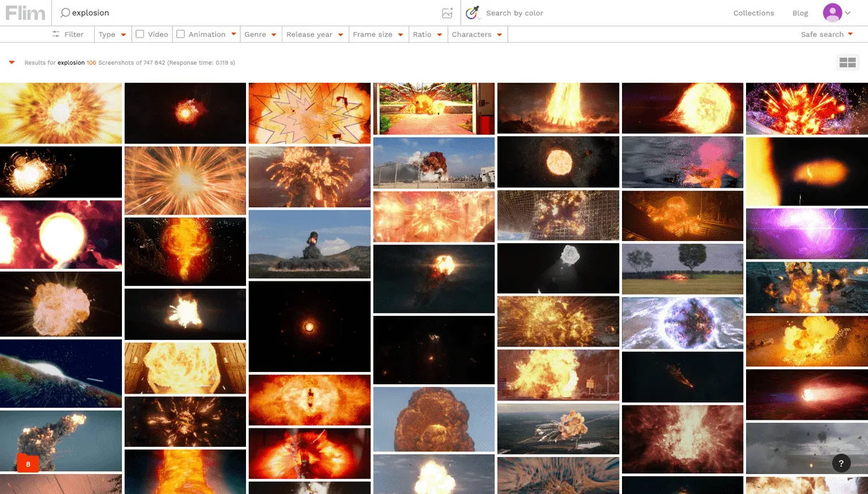
Task: Collapse the results summary red arrow
Action: click(x=12, y=63)
